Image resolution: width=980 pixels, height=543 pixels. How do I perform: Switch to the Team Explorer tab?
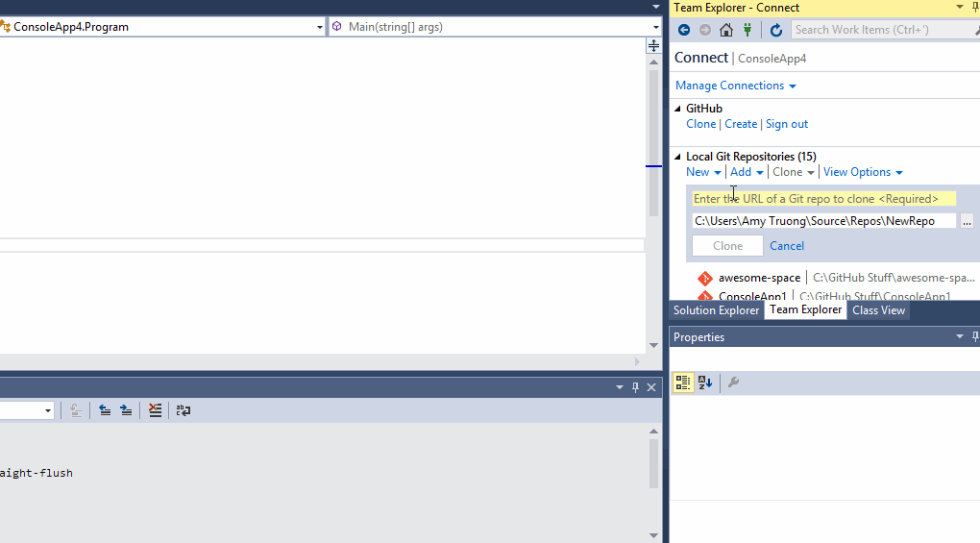tap(806, 309)
